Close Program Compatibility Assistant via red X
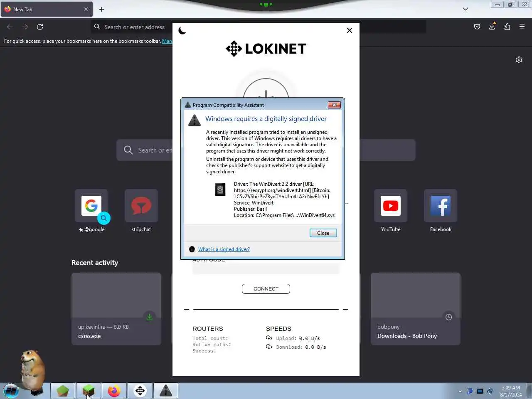 pos(334,105)
